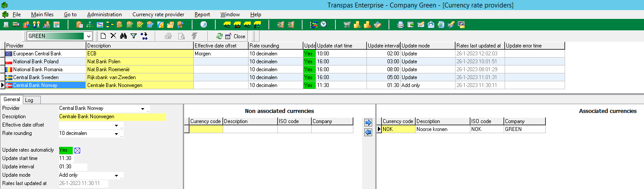Expand the Effective date offset dropdown
This screenshot has width=644, height=189.
pos(116,125)
